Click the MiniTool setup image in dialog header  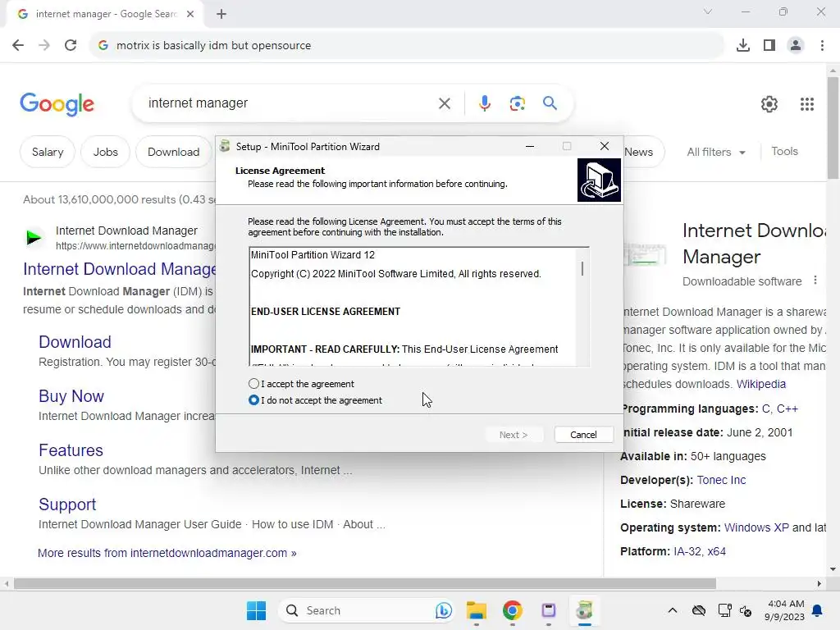click(599, 180)
